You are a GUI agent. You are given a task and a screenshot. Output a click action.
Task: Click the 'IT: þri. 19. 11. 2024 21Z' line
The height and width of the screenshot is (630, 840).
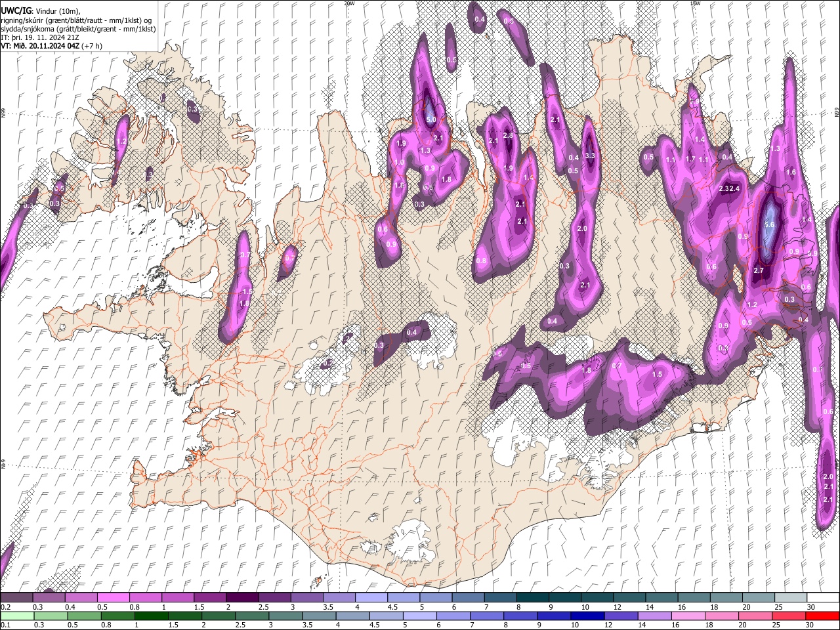pos(39,37)
